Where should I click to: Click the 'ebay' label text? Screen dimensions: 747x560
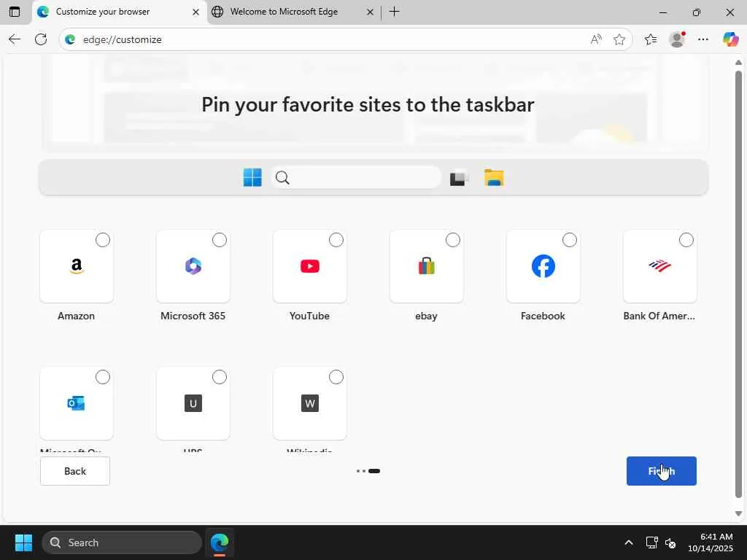[x=426, y=316]
